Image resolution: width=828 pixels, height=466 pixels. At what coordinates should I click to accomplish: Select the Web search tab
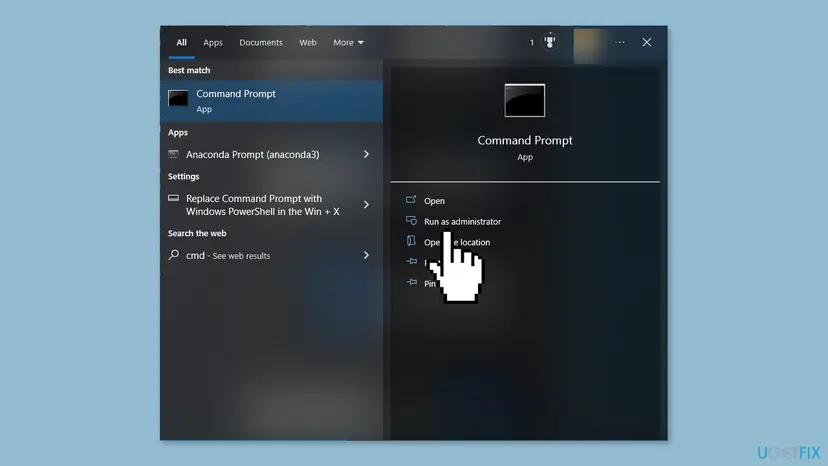coord(308,42)
